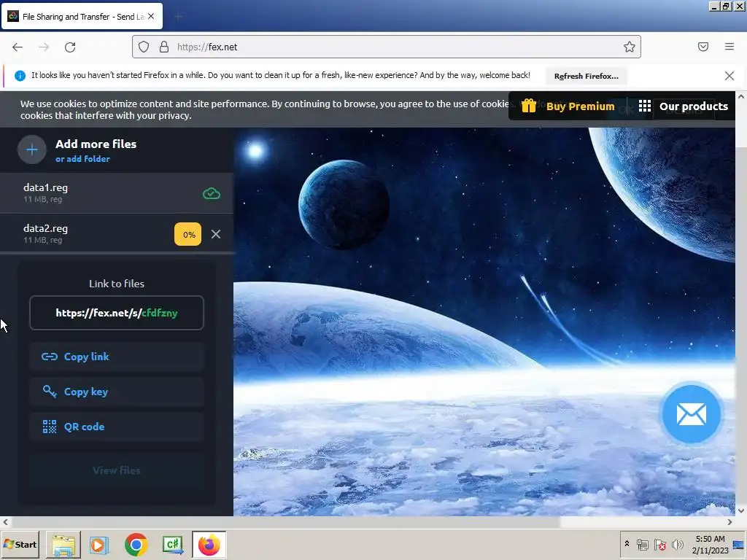Screen dimensions: 747x560
Task: Click the 'or add folder' link
Action: (82, 159)
